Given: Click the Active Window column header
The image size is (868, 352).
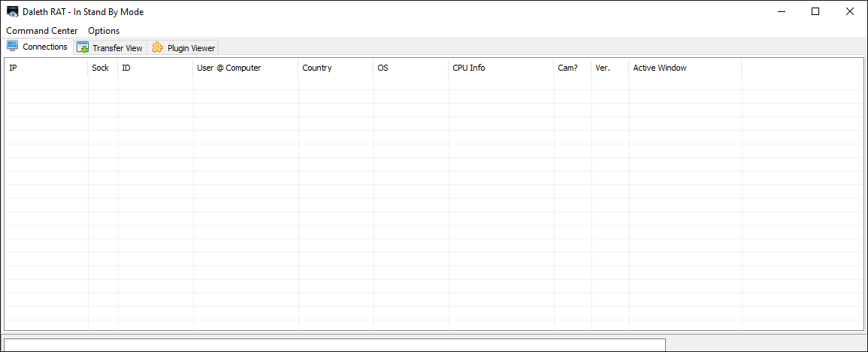Looking at the screenshot, I should (685, 68).
